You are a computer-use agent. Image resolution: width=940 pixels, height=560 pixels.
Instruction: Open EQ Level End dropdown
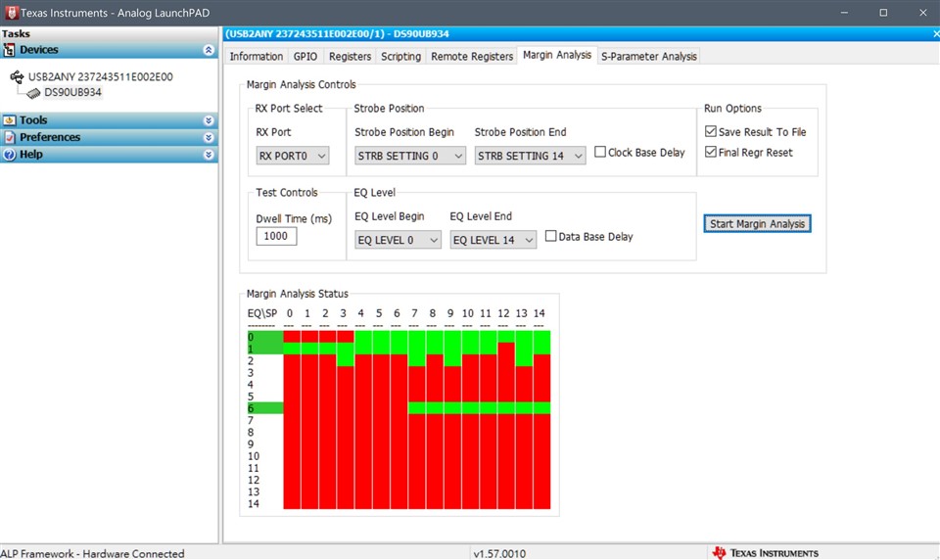493,240
